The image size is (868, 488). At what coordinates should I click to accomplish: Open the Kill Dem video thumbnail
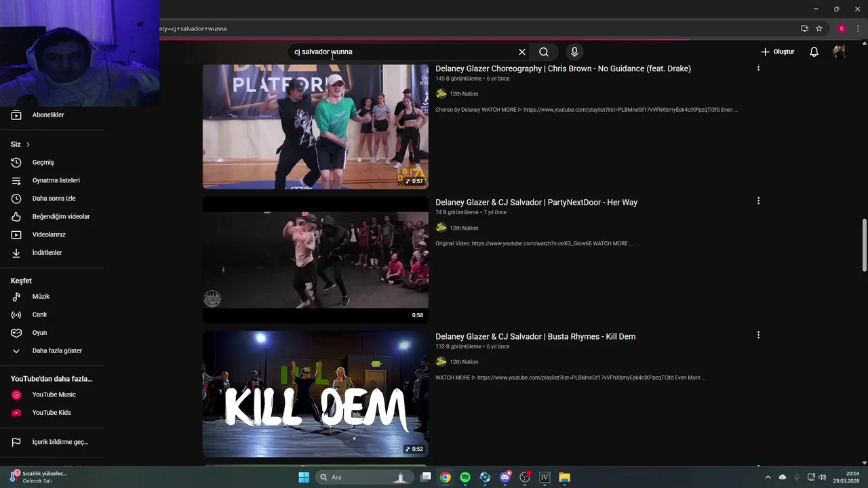click(x=315, y=394)
